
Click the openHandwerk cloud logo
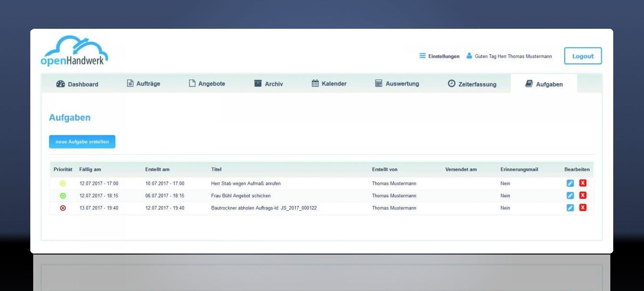pyautogui.click(x=74, y=51)
